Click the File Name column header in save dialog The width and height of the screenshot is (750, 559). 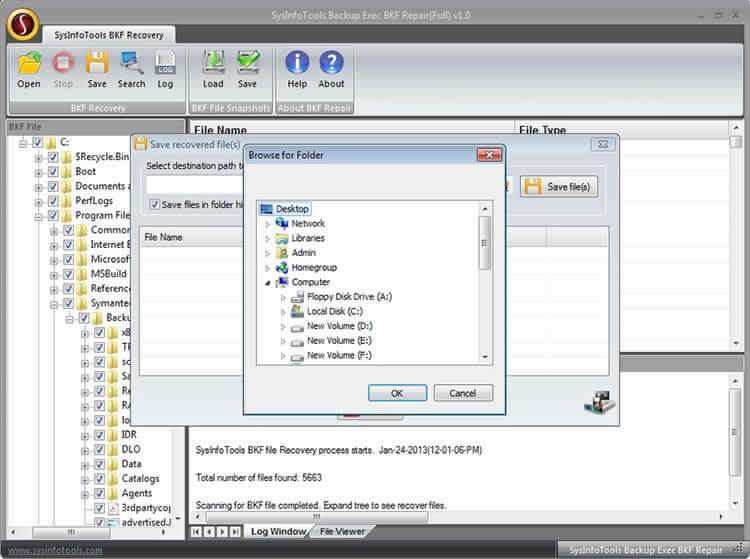(x=191, y=238)
